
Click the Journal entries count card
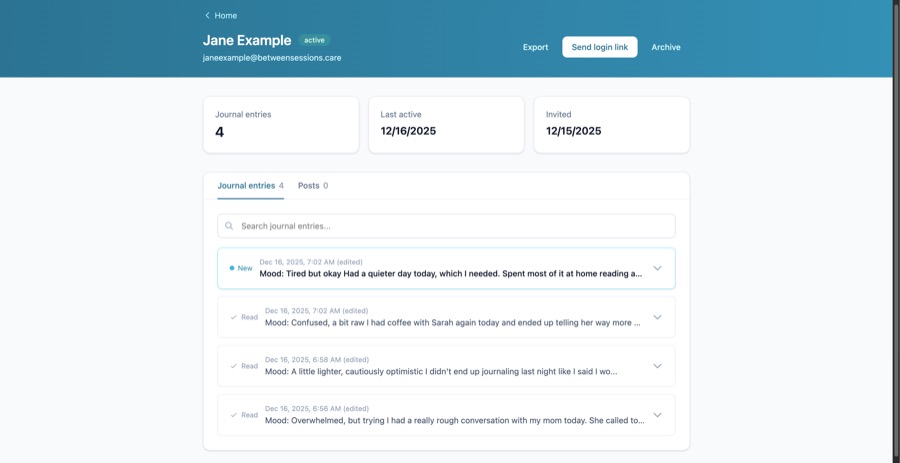click(281, 125)
